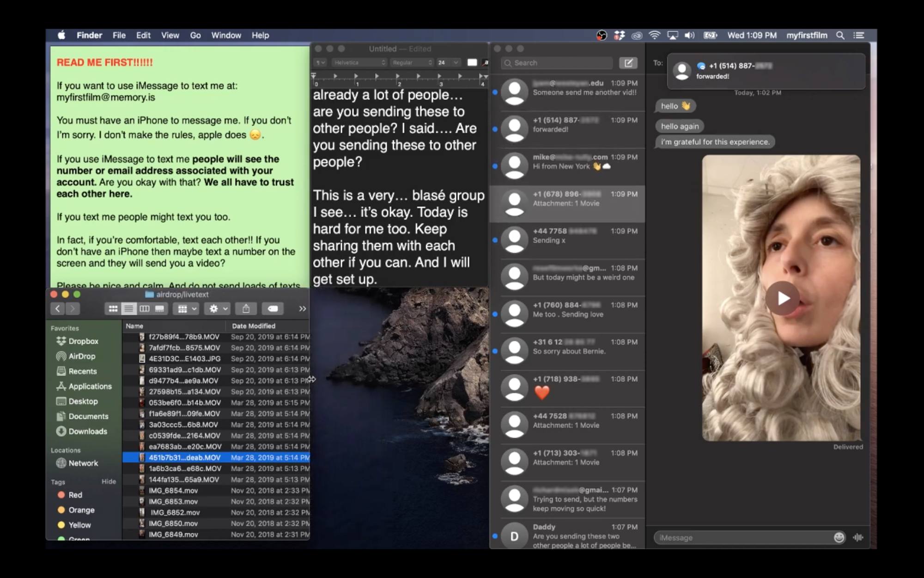Select Downloads in Finder sidebar
Viewport: 924px width, 578px height.
[x=81, y=431]
